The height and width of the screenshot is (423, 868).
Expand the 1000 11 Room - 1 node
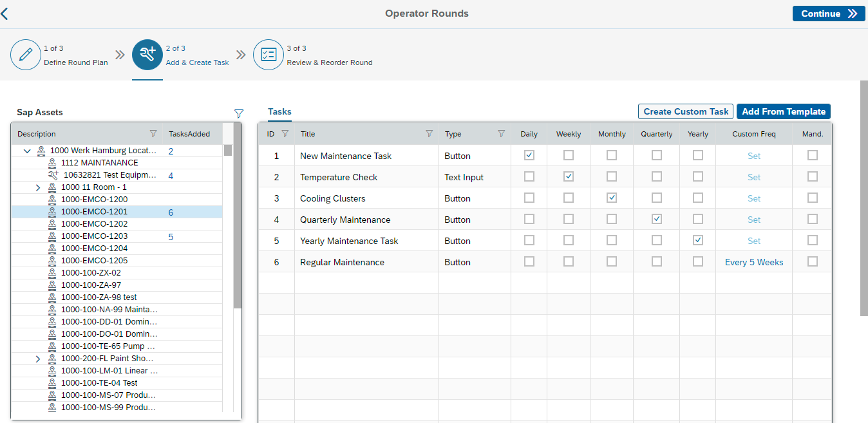click(x=38, y=187)
